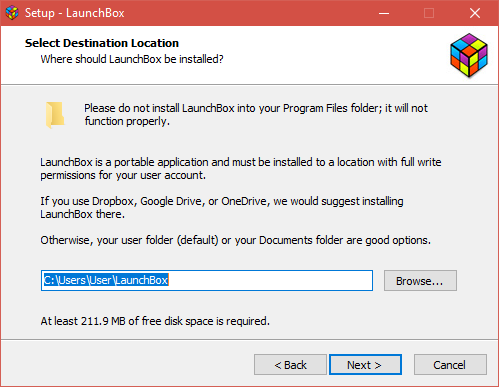
Task: Close the Setup - LaunchBox window
Action: point(475,13)
